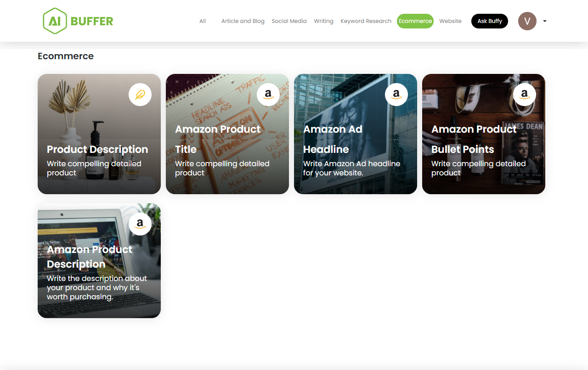The width and height of the screenshot is (588, 370).
Task: Expand the account dropdown arrow beside avatar
Action: 545,21
